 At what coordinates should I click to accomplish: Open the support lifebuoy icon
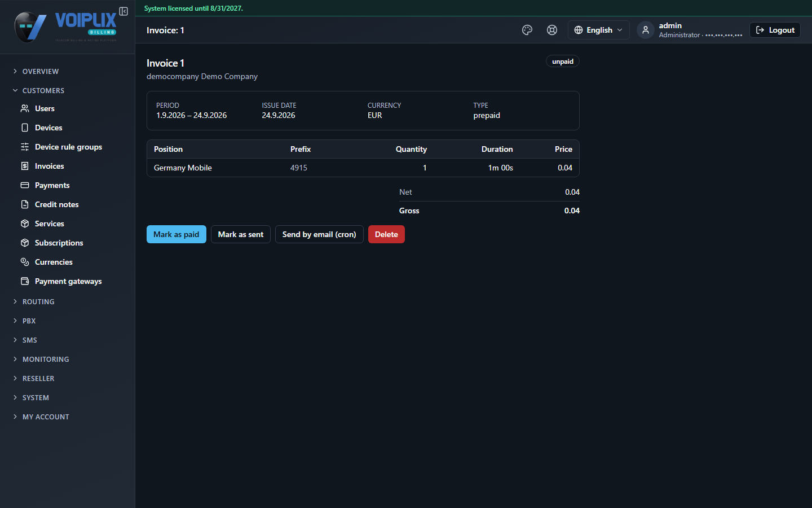pyautogui.click(x=552, y=30)
